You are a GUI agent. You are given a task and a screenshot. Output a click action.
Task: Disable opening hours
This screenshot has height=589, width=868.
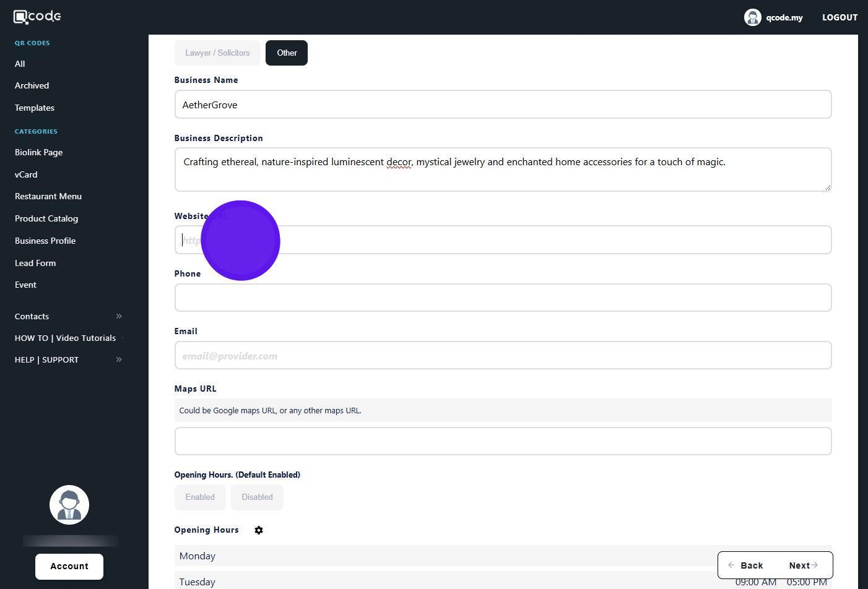pos(257,497)
